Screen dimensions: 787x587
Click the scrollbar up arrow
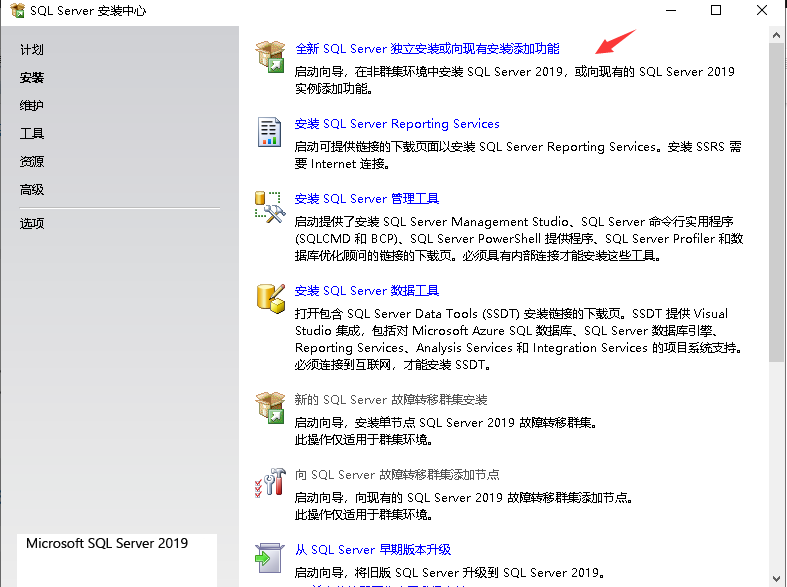pos(776,35)
